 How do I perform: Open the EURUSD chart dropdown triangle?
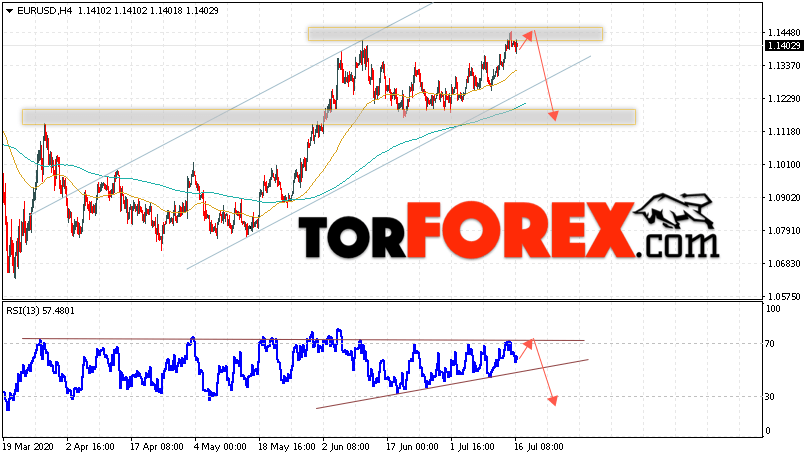point(9,11)
